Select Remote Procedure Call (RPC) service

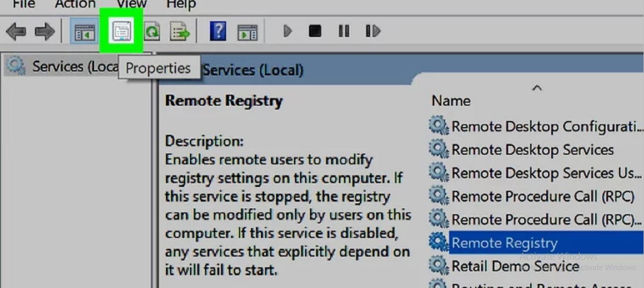[x=536, y=197]
